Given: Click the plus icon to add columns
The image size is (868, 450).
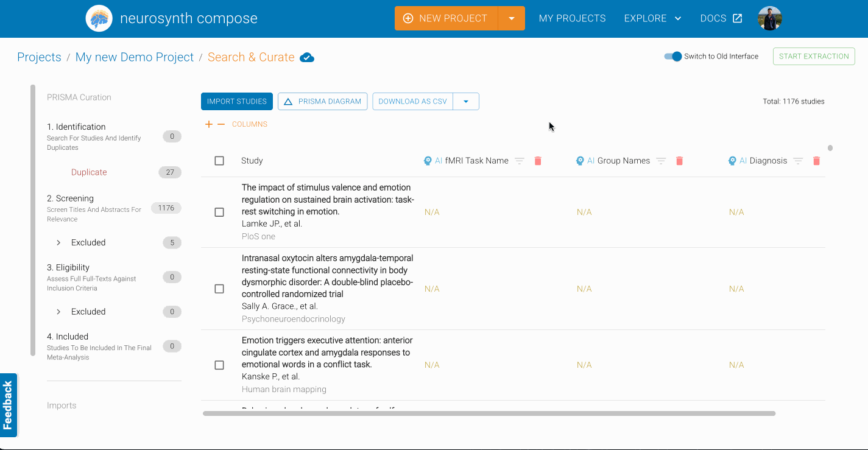Looking at the screenshot, I should [209, 124].
